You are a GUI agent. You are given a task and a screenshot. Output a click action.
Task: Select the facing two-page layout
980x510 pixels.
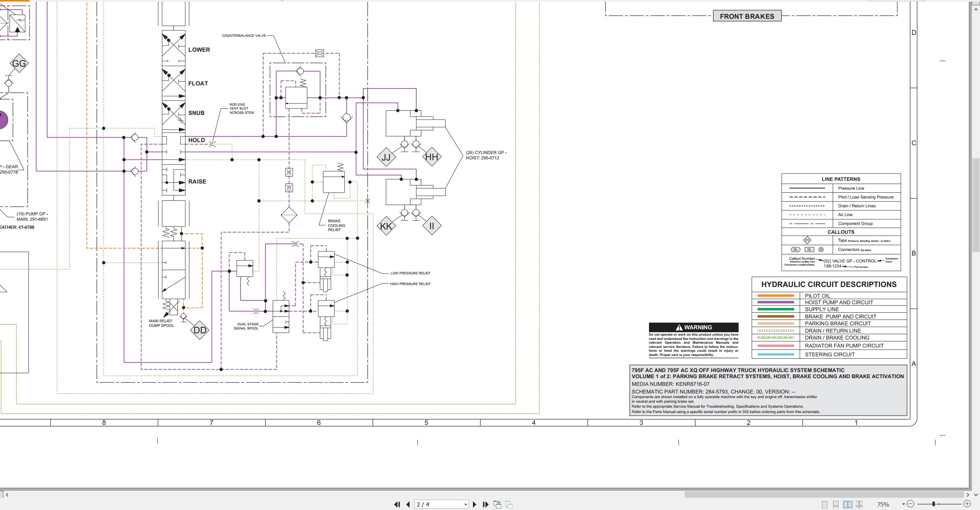pyautogui.click(x=848, y=504)
